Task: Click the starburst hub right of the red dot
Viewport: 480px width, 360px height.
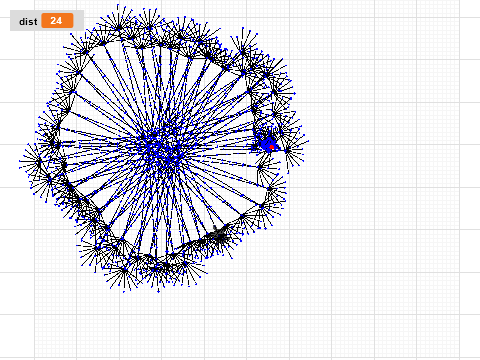Action: (x=287, y=151)
